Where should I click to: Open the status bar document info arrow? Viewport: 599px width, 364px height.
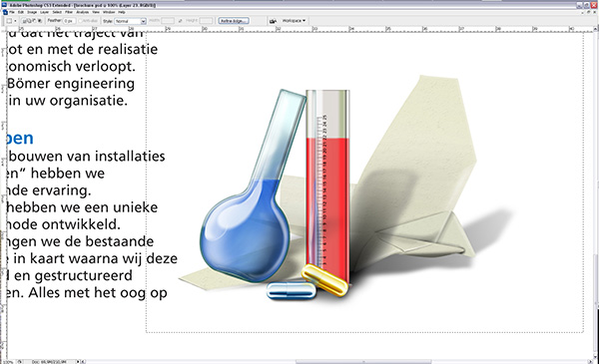point(78,362)
